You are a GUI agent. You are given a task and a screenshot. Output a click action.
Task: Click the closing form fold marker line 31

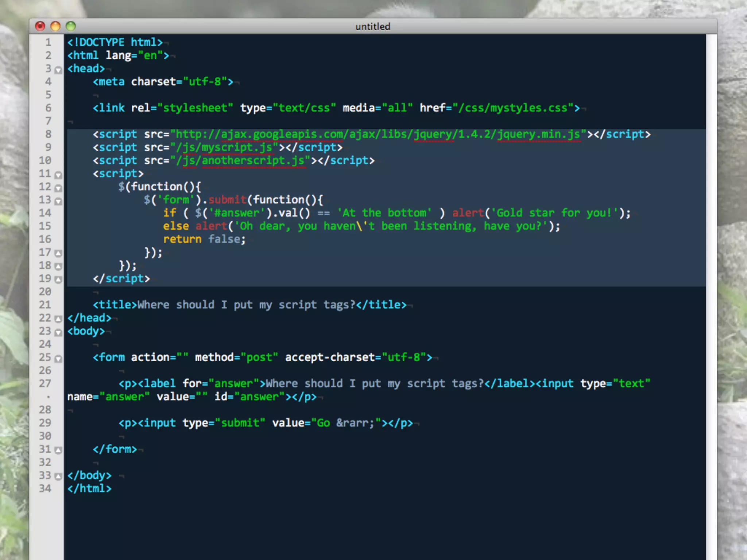click(x=58, y=450)
